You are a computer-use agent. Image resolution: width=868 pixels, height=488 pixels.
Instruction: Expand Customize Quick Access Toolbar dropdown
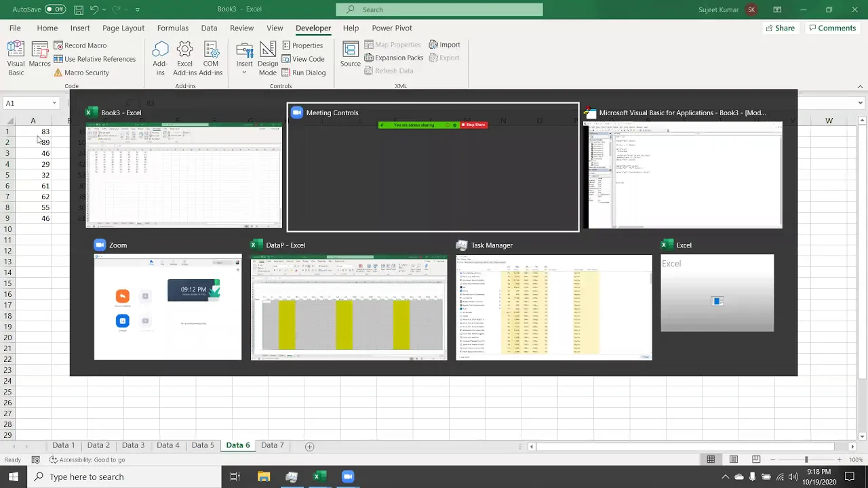pyautogui.click(x=138, y=9)
